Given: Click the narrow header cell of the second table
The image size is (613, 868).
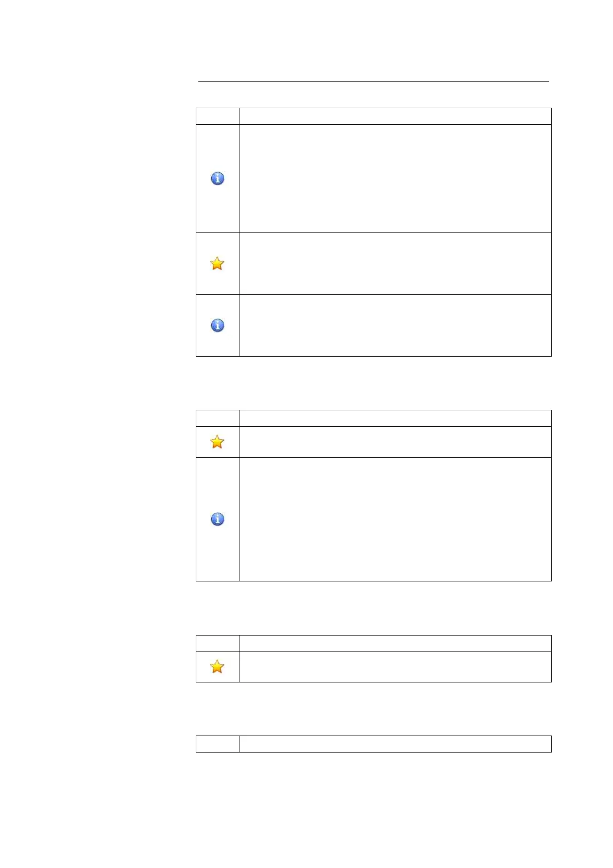Looking at the screenshot, I should (217, 418).
